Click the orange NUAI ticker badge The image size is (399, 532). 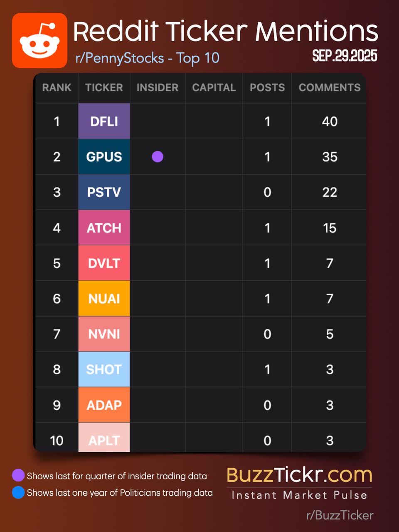tap(104, 299)
